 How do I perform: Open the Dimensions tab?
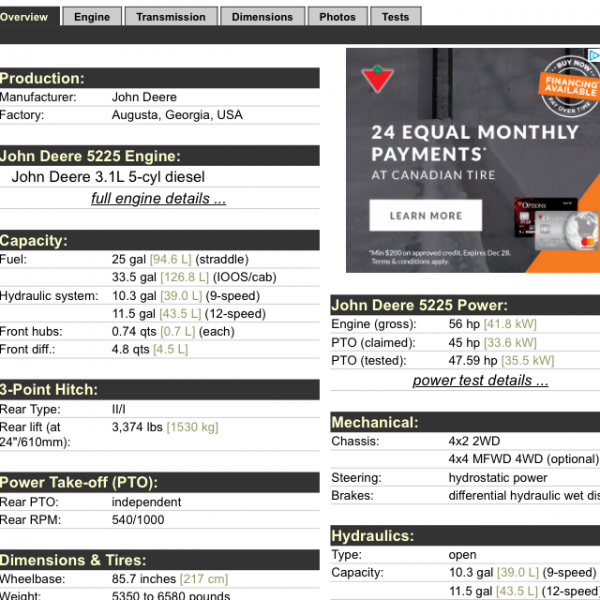(262, 16)
